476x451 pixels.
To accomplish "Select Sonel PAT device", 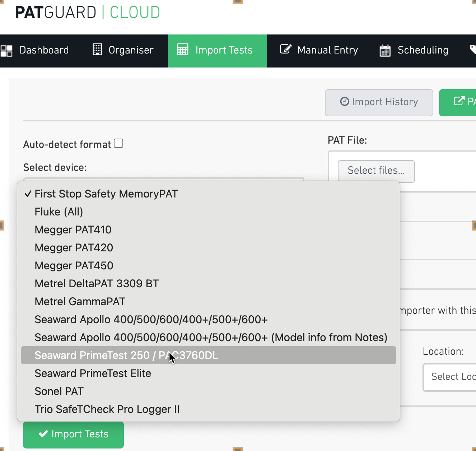I will tap(209, 391).
